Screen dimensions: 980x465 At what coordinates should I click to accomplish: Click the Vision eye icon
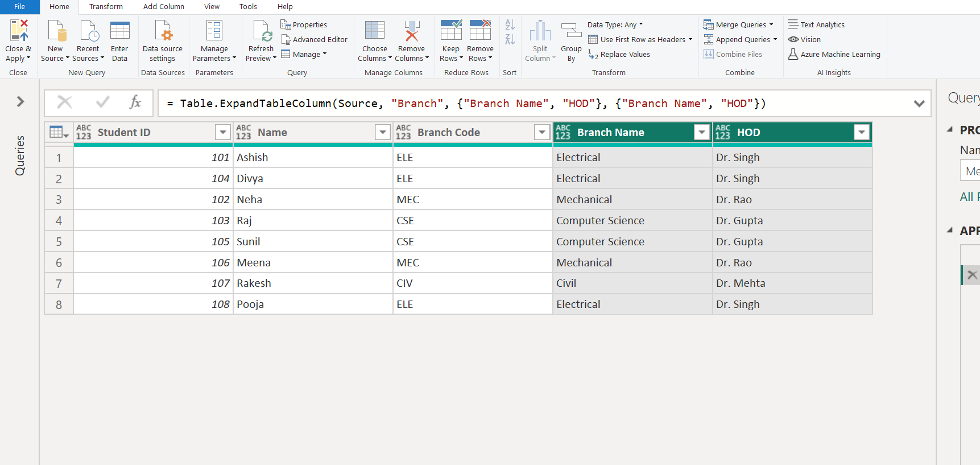[793, 40]
